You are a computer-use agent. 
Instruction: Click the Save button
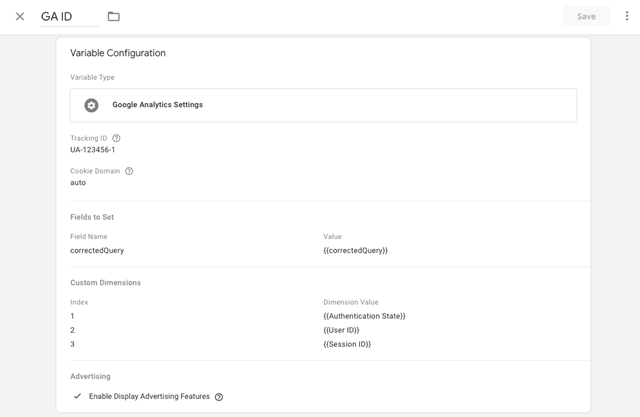click(x=586, y=16)
